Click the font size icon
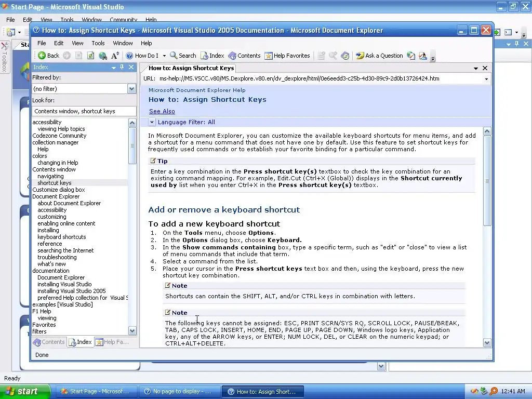This screenshot has height=399, width=532. click(115, 56)
